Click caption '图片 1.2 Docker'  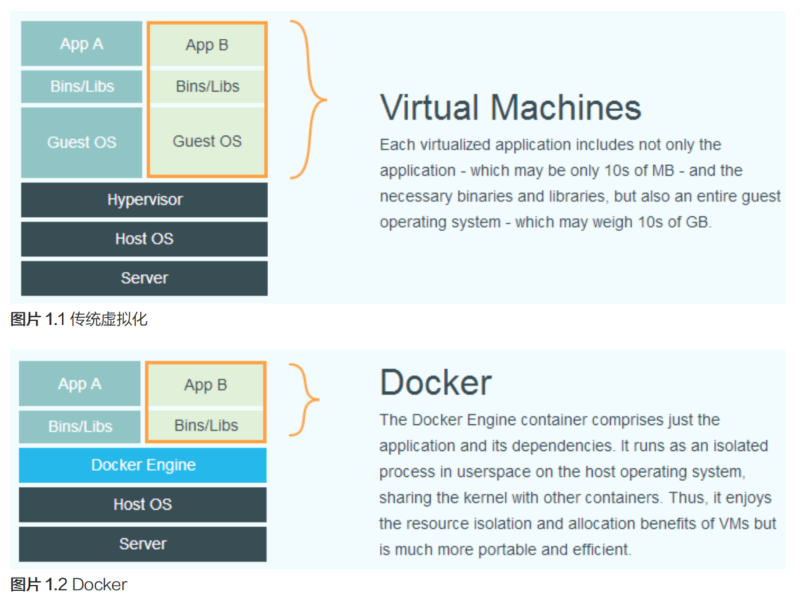coord(68,584)
